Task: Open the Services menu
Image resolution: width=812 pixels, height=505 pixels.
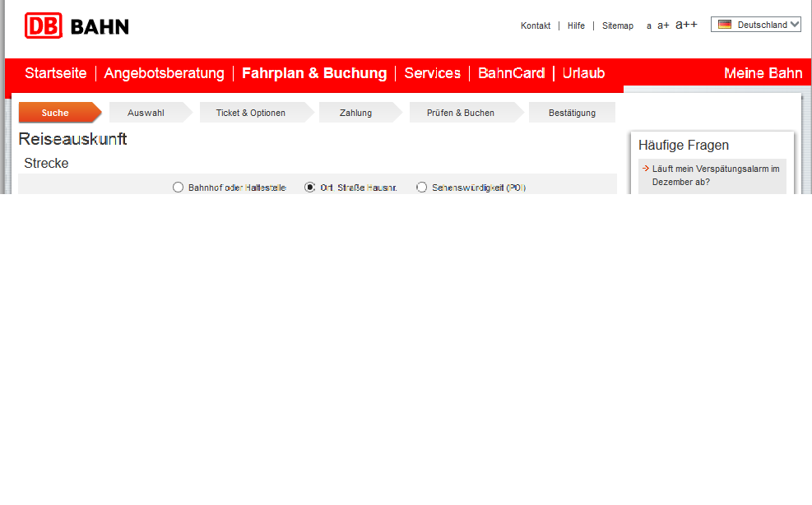Action: (x=433, y=73)
